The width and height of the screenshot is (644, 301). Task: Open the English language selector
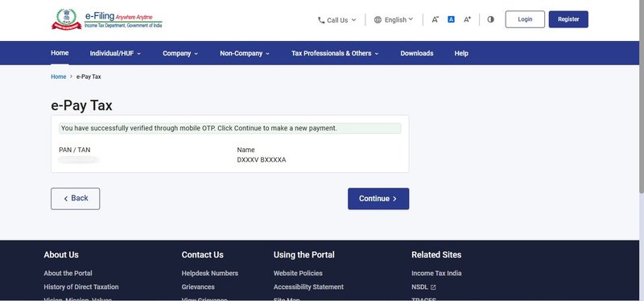[x=394, y=19]
